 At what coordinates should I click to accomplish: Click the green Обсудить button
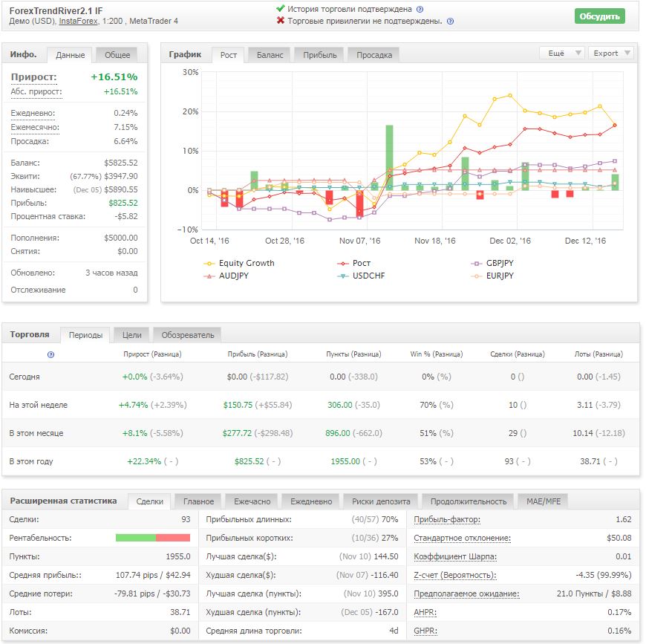pos(599,16)
